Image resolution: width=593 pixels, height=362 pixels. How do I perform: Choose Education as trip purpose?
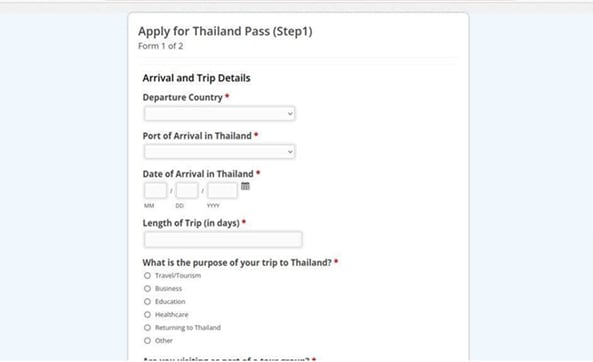pyautogui.click(x=147, y=301)
